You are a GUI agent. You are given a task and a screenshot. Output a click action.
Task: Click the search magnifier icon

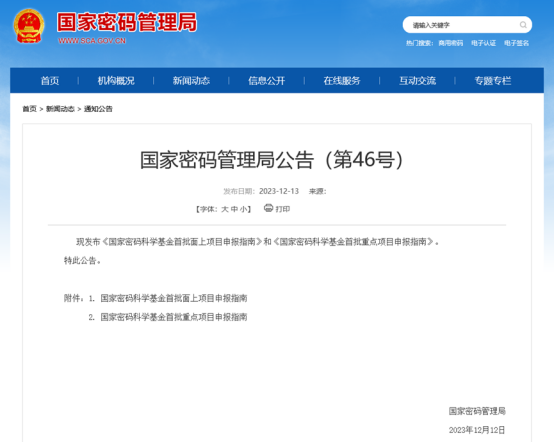(523, 25)
